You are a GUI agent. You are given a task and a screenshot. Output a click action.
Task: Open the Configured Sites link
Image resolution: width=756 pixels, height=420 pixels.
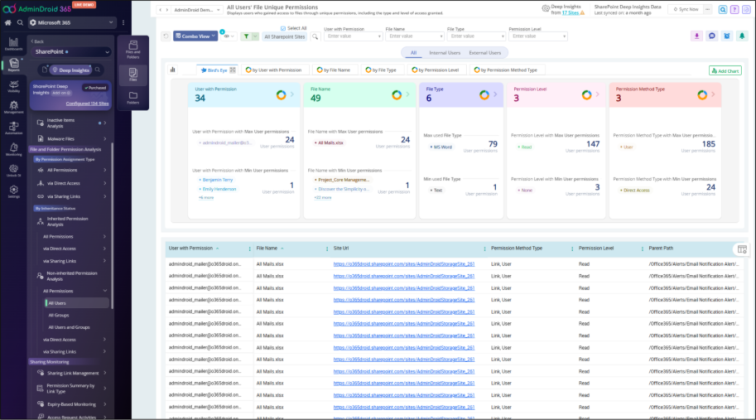click(87, 104)
